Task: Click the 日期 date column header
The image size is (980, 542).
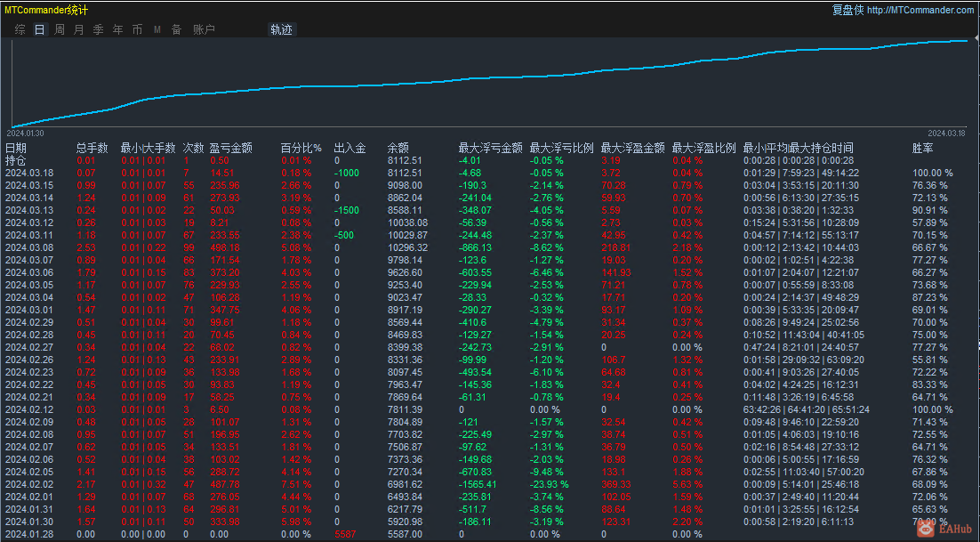Action: pyautogui.click(x=16, y=148)
